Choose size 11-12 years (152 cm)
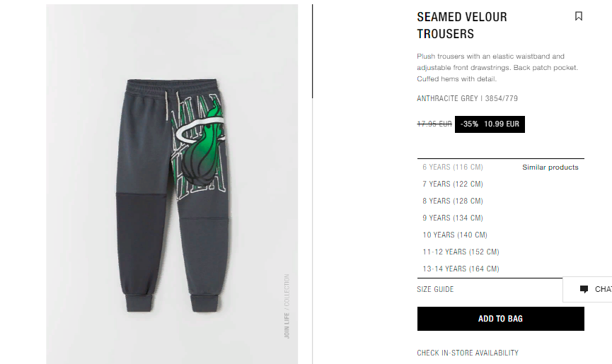This screenshot has width=612, height=364. 461,252
